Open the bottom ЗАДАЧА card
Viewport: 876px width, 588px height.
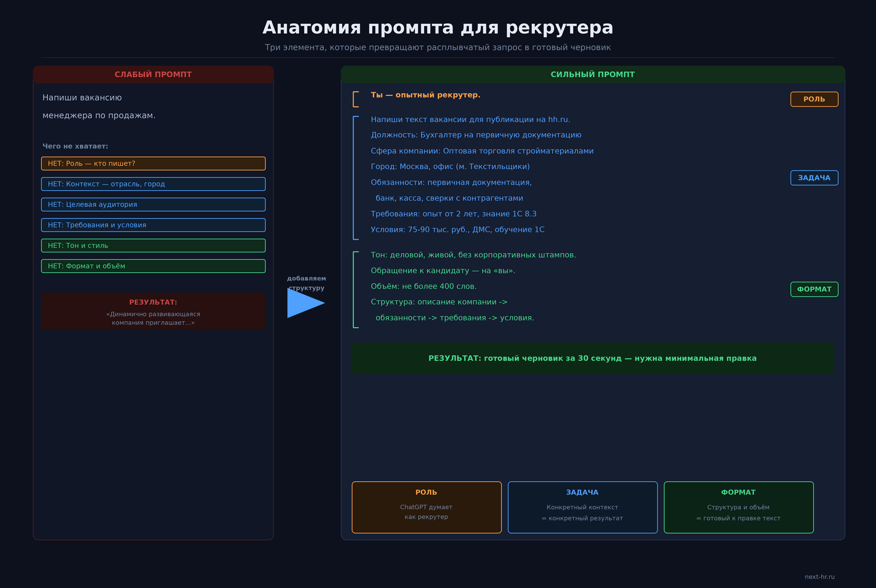coord(582,507)
